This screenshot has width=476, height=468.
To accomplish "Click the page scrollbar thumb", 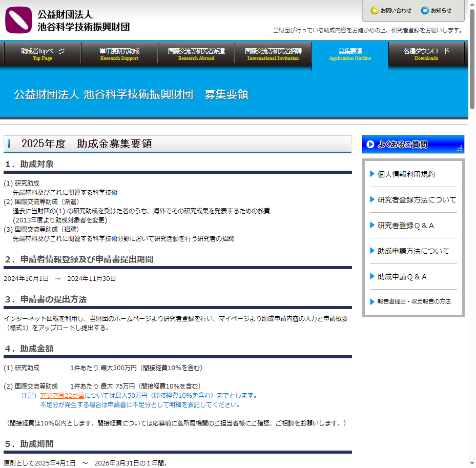I will point(472,59).
